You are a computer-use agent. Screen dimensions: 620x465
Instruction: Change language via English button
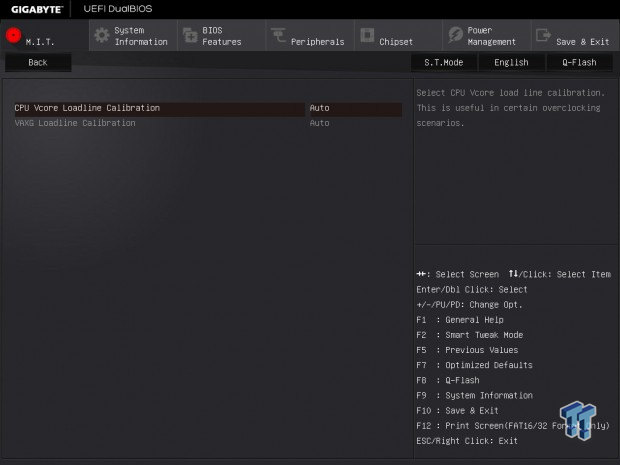511,62
